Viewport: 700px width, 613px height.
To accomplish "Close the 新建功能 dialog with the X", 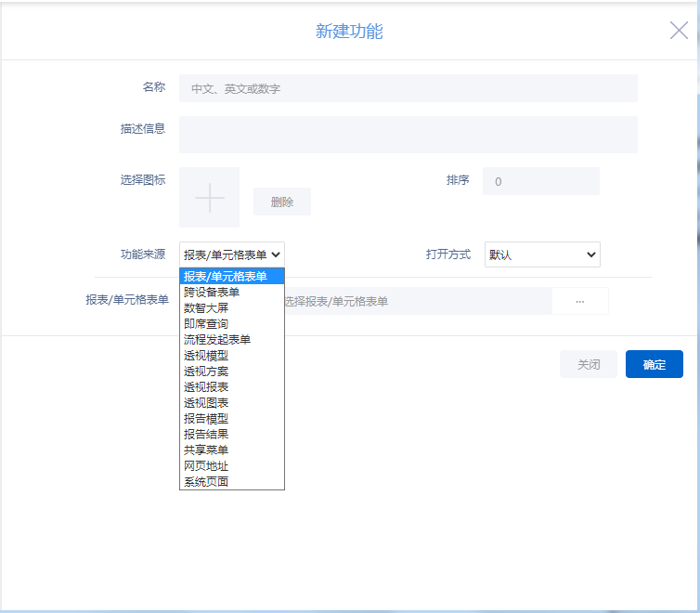I will click(x=679, y=31).
